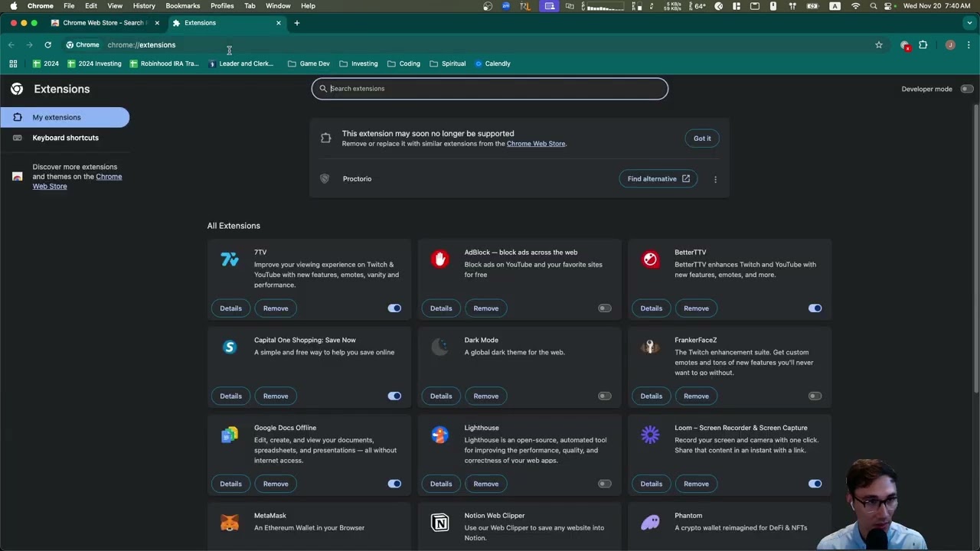
Task: Disable the 7TV extension toggle
Action: tap(394, 308)
